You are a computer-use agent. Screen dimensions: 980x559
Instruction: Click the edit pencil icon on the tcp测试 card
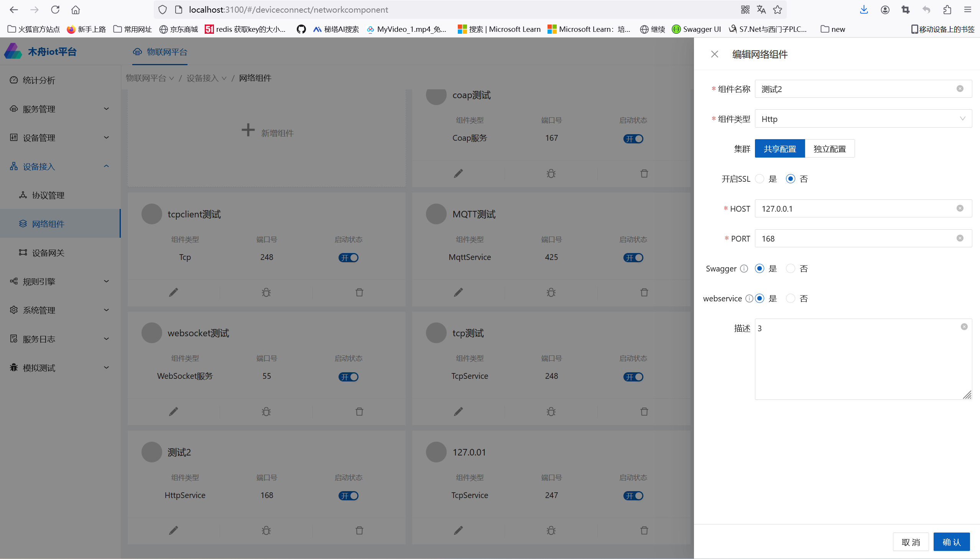[x=458, y=411]
